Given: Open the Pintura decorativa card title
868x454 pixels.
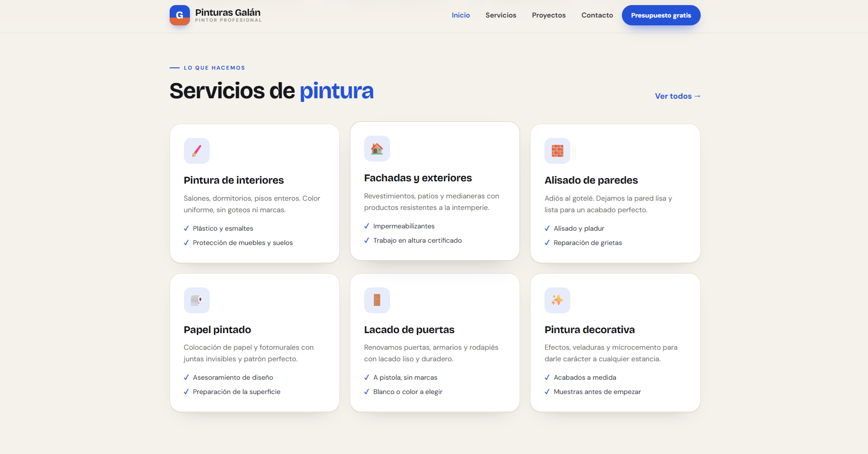Looking at the screenshot, I should pyautogui.click(x=590, y=330).
